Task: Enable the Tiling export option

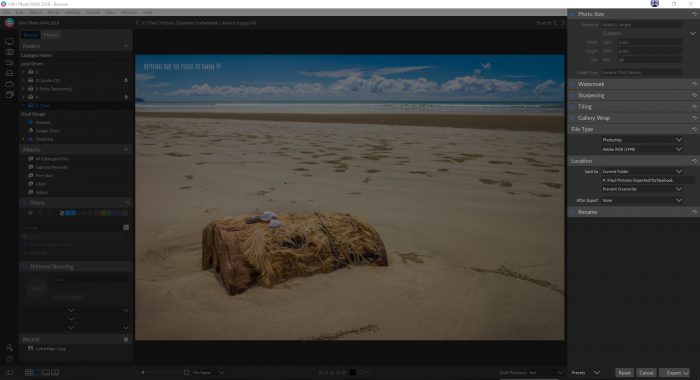Action: click(x=573, y=107)
